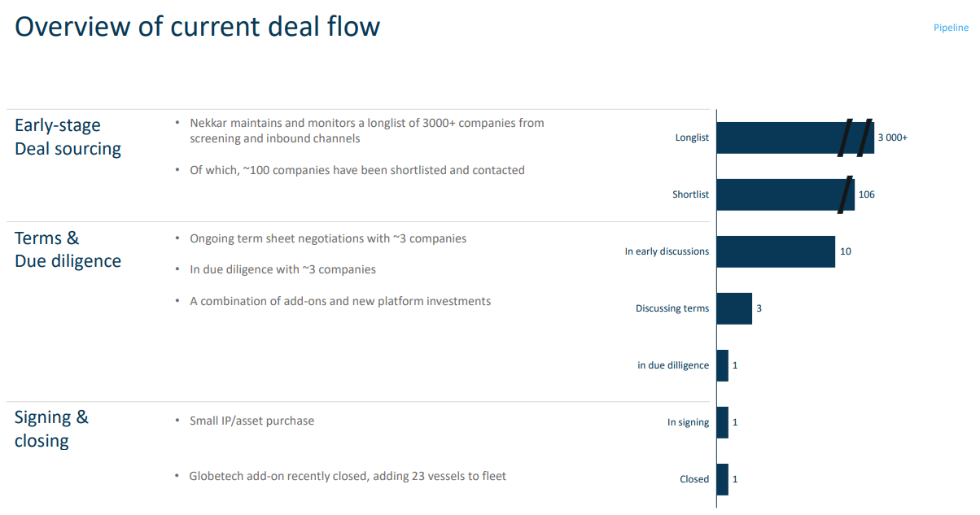Select the 'Terms & Due diligence' heading
980x515 pixels.
pyautogui.click(x=68, y=250)
